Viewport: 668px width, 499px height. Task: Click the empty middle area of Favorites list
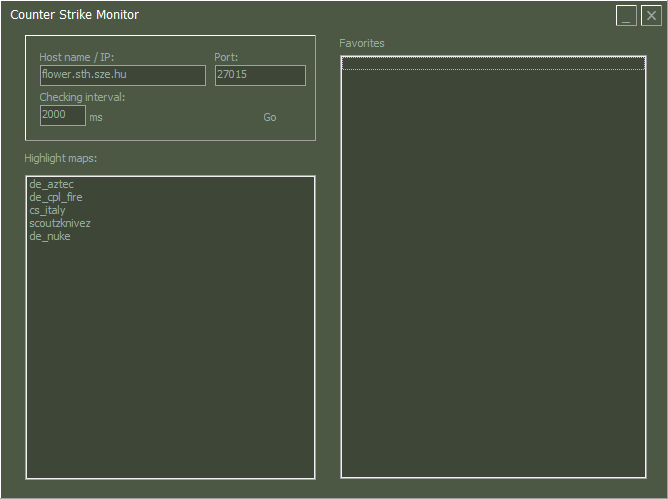[493, 270]
